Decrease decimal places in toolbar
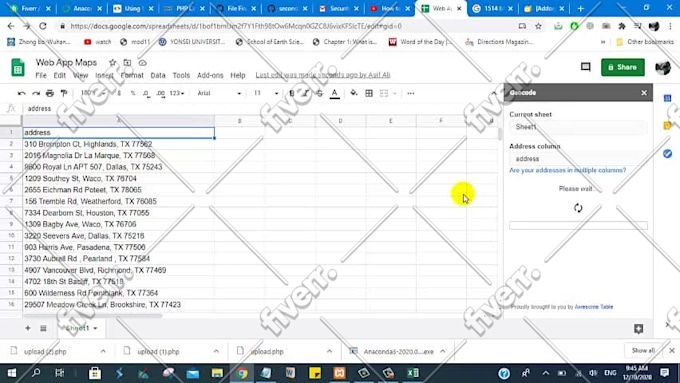 (147, 93)
